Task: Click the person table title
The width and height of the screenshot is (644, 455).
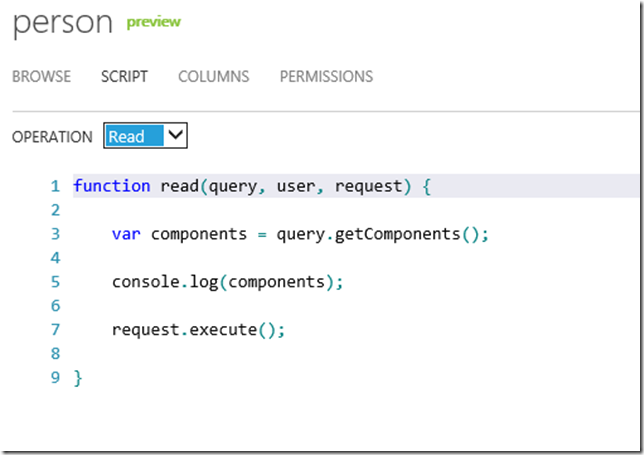Action: coord(63,23)
